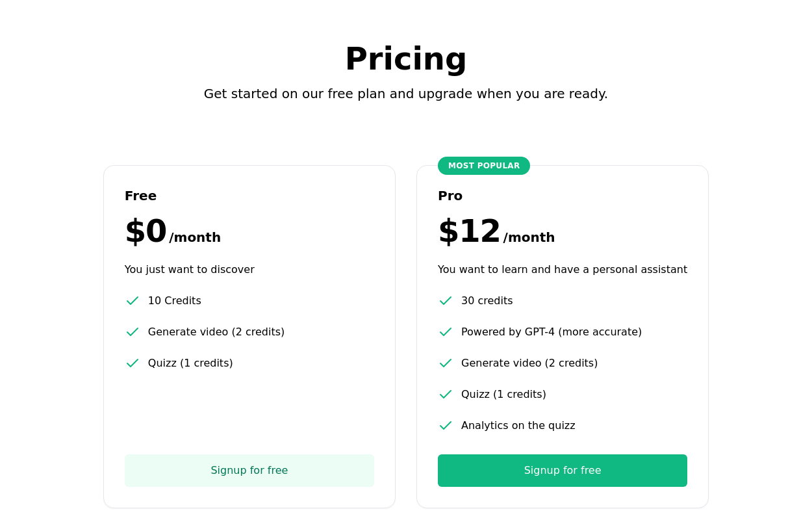The image size is (812, 520).
Task: Click 'You just want to discover' description
Action: (x=190, y=270)
